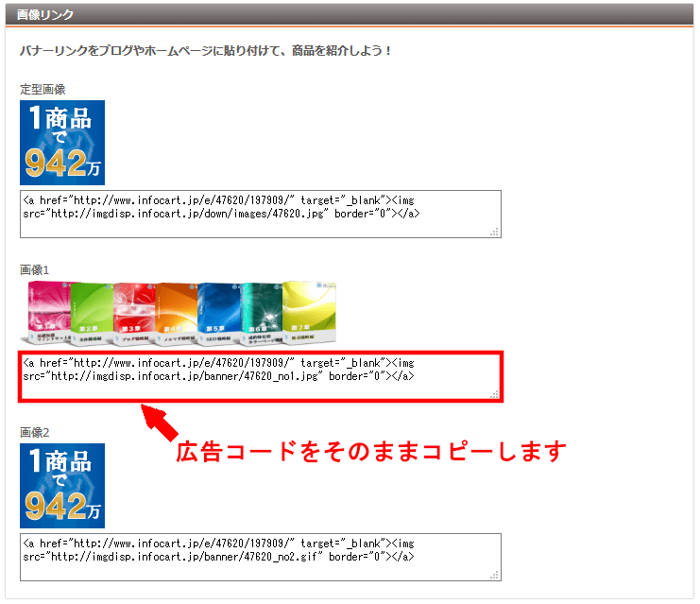Select the 画像2 ad code textarea
The width and height of the screenshot is (700, 604).
click(x=261, y=557)
